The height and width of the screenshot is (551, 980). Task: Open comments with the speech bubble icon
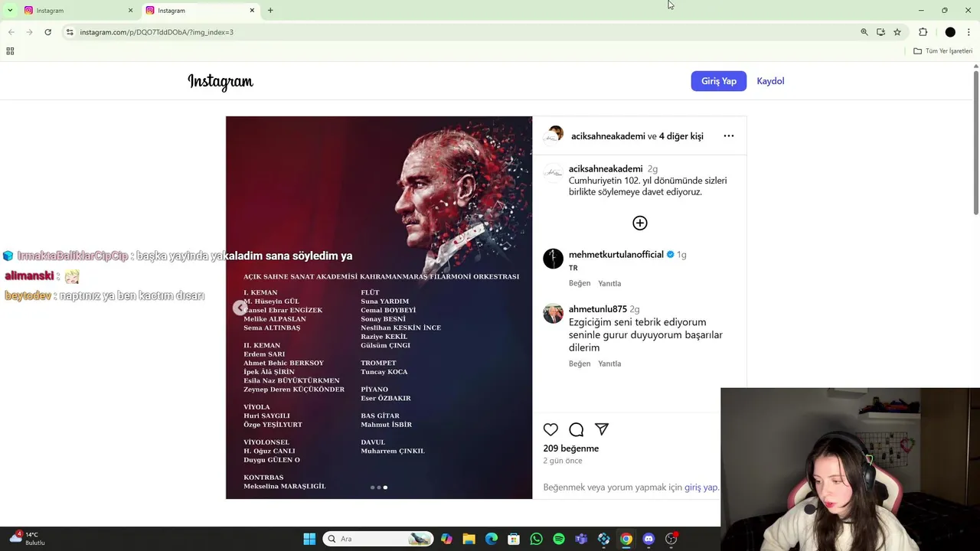coord(577,429)
